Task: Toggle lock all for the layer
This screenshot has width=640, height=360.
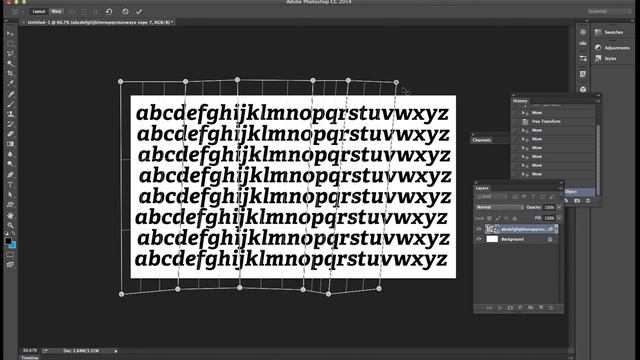Action: click(x=515, y=218)
